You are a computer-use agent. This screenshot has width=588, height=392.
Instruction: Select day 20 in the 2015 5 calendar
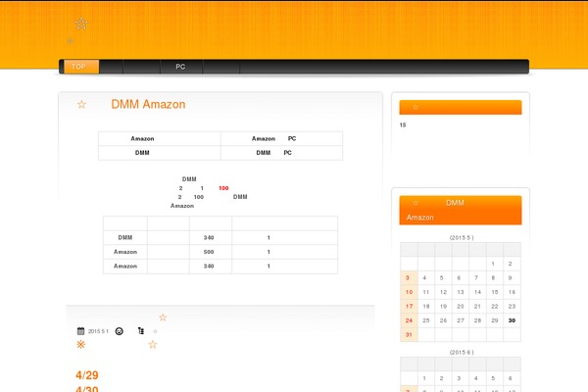(461, 307)
